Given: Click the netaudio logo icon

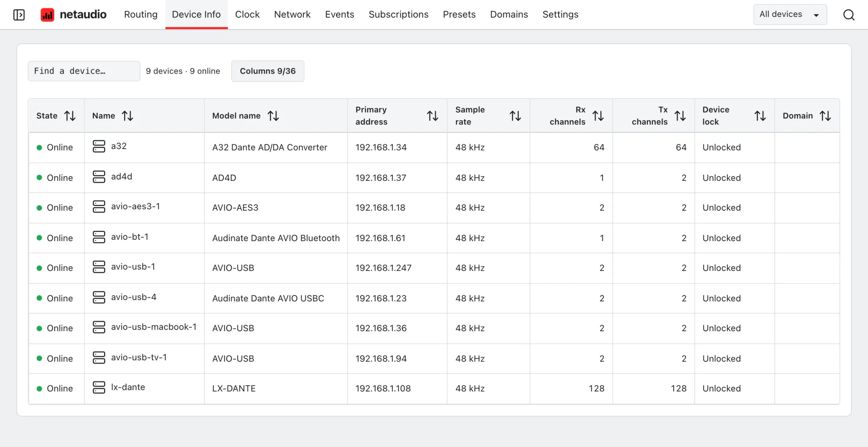Looking at the screenshot, I should click(47, 15).
